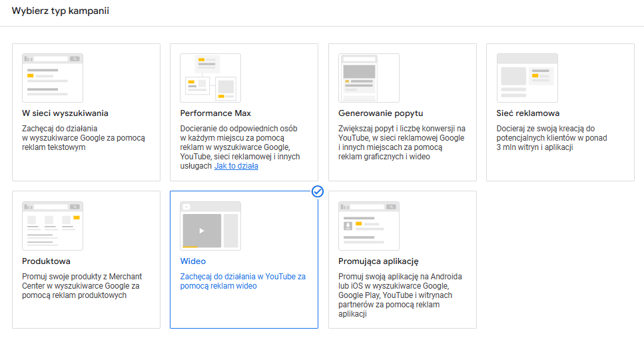
Task: Select the Wideo title
Action: click(x=193, y=261)
